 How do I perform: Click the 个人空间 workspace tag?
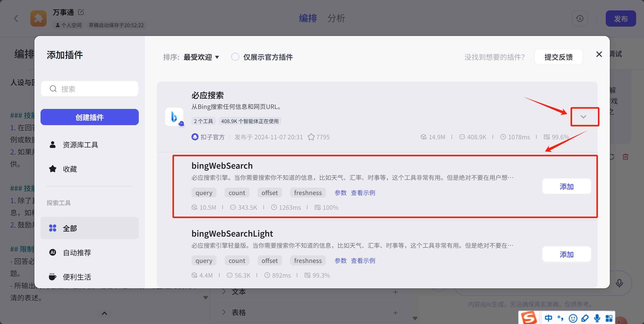click(68, 25)
